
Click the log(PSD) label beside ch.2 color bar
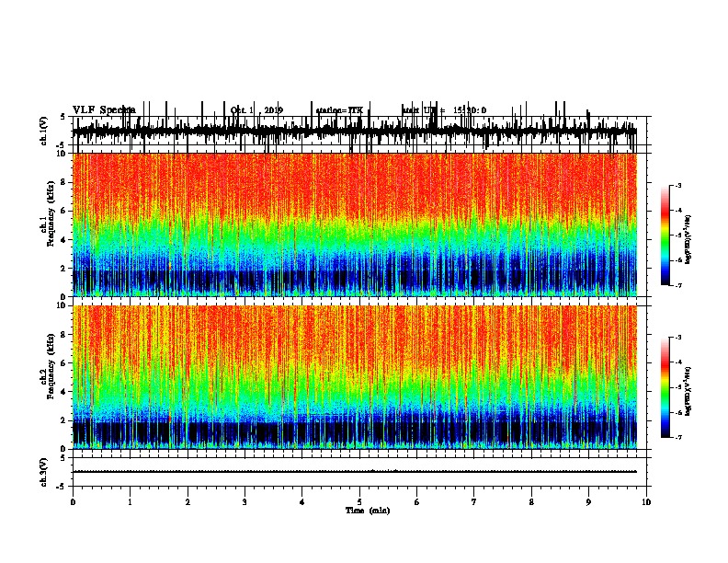click(x=688, y=391)
